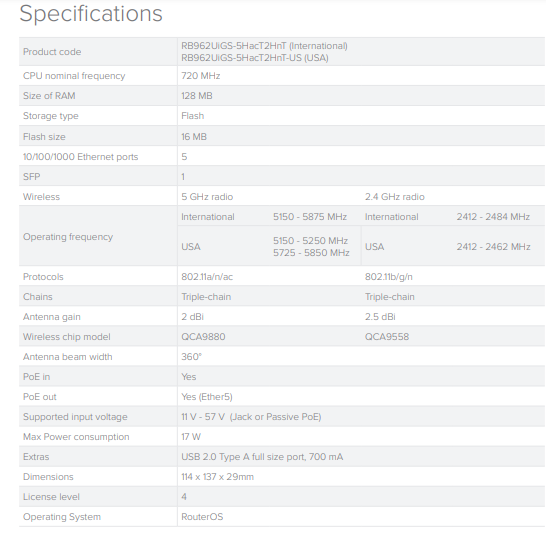Screen dimensions: 546x534
Task: Click the 114 x 137 x 29mm dimensions value
Action: (x=218, y=477)
